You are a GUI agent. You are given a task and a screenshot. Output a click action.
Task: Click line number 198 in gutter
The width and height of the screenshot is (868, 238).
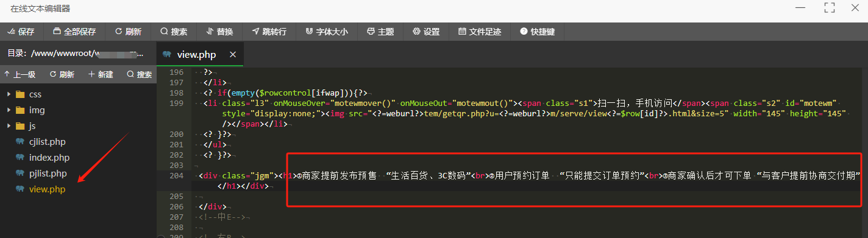[176, 93]
